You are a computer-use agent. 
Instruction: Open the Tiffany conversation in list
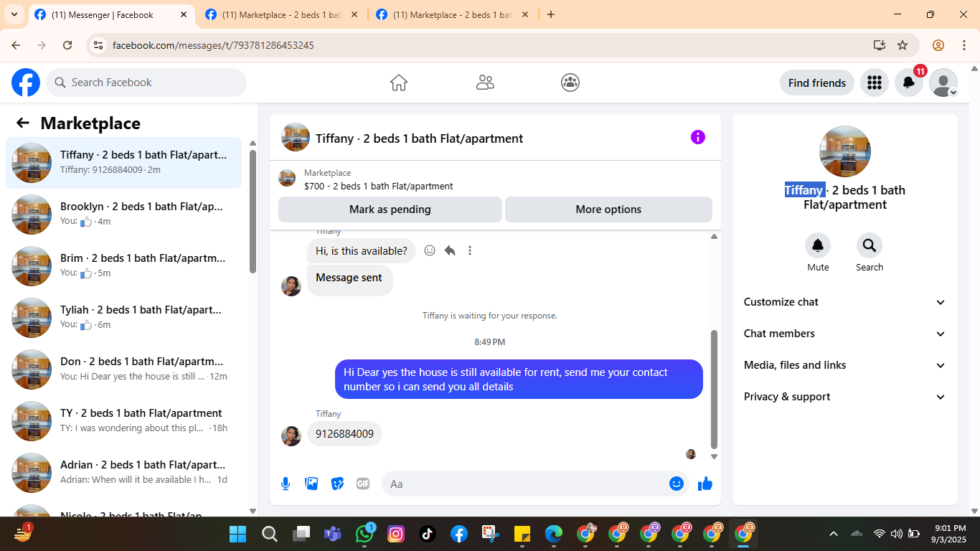(x=124, y=163)
